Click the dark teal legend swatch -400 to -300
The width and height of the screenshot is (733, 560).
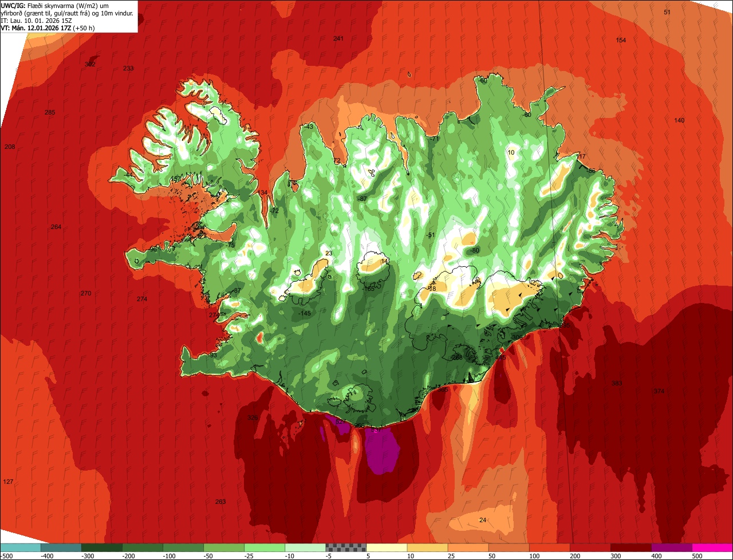click(x=61, y=547)
